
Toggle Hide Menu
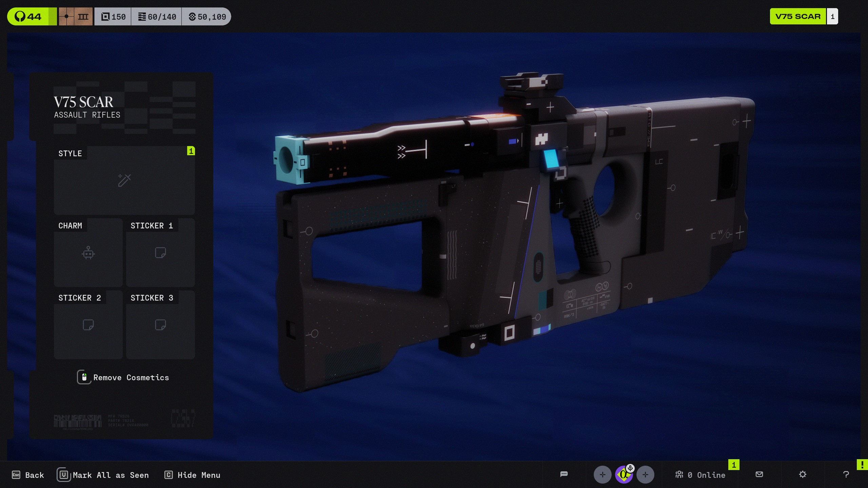(x=192, y=475)
